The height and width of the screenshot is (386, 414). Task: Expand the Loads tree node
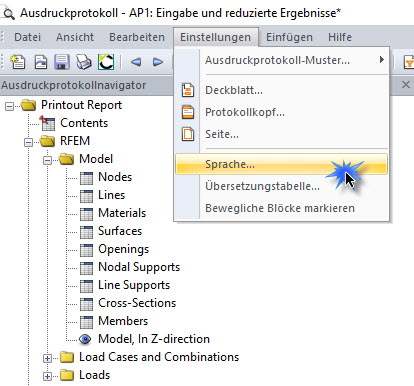(48, 376)
